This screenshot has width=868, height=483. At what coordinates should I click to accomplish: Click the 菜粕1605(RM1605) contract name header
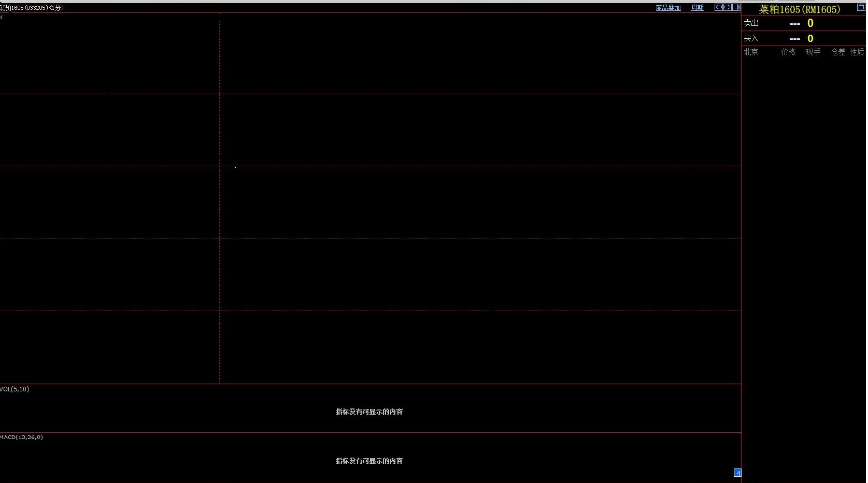800,9
